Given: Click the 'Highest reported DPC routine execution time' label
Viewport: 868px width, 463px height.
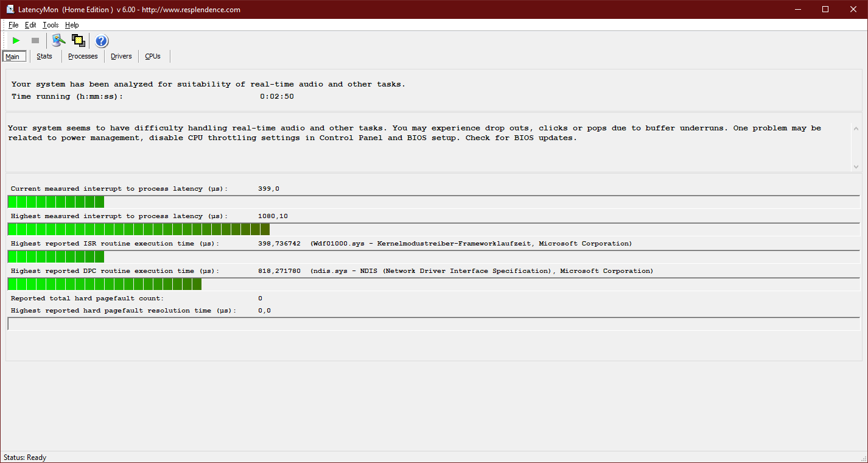Looking at the screenshot, I should click(x=115, y=271).
